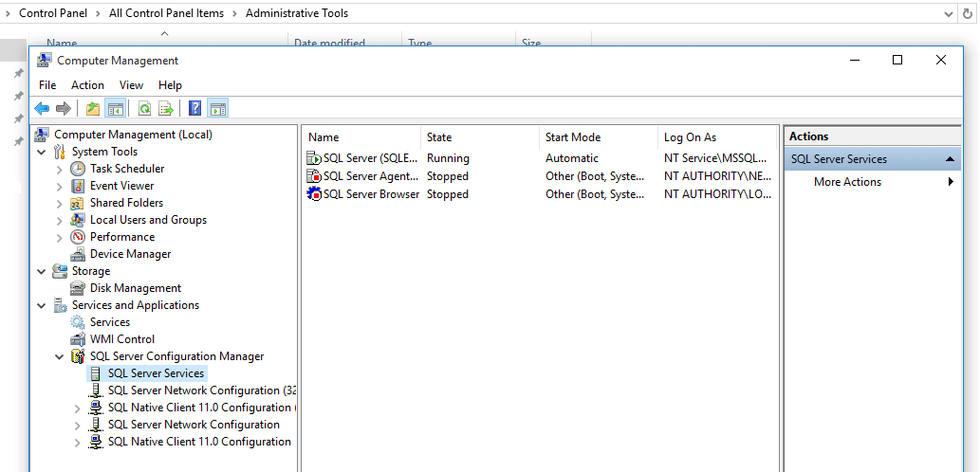Click the Computer Management title bar icon
Screen dimensions: 980x472
[x=45, y=60]
